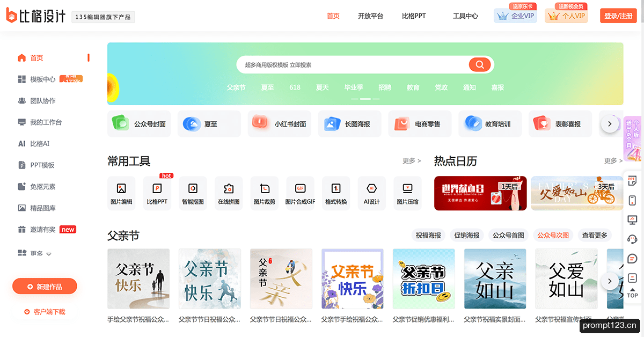Click the 招聘 hot search keyword

(385, 87)
